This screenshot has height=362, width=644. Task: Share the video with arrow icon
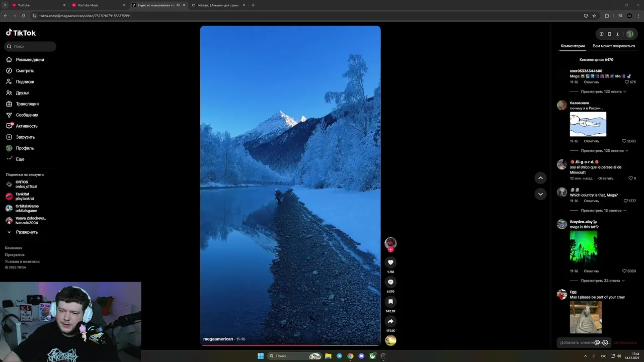[x=390, y=321]
